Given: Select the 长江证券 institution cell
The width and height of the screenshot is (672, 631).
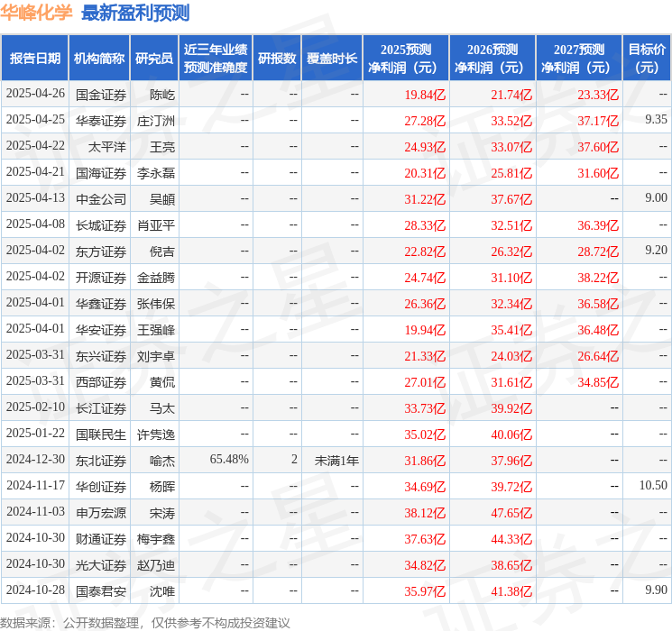Looking at the screenshot, I should coord(101,408).
